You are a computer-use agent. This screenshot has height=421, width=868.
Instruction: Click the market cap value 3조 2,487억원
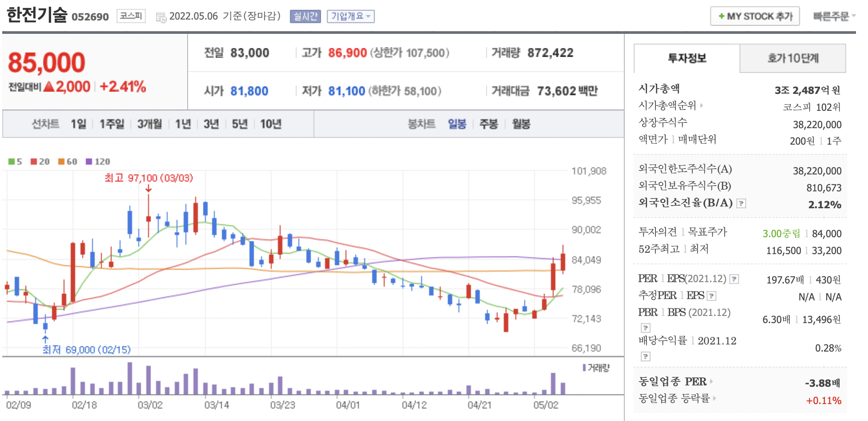[x=808, y=90]
